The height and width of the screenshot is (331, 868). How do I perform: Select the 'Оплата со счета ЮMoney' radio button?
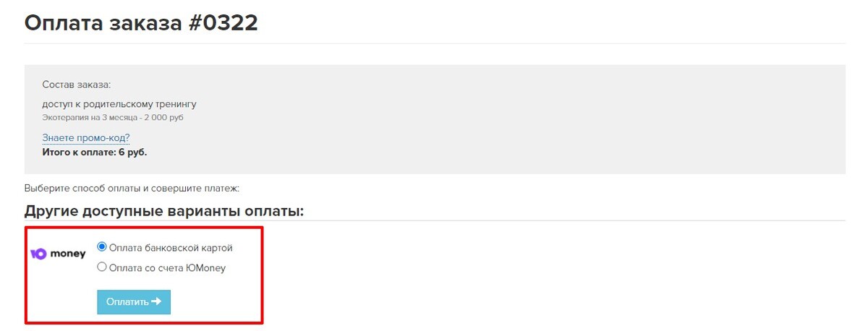[x=102, y=267]
